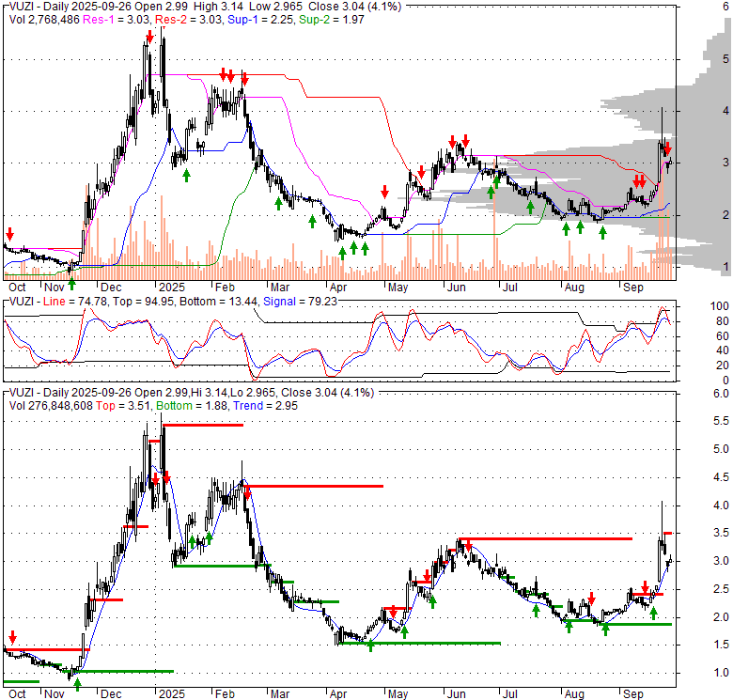
Task: Click the 100 level on oscillator axis
Action: coord(720,306)
